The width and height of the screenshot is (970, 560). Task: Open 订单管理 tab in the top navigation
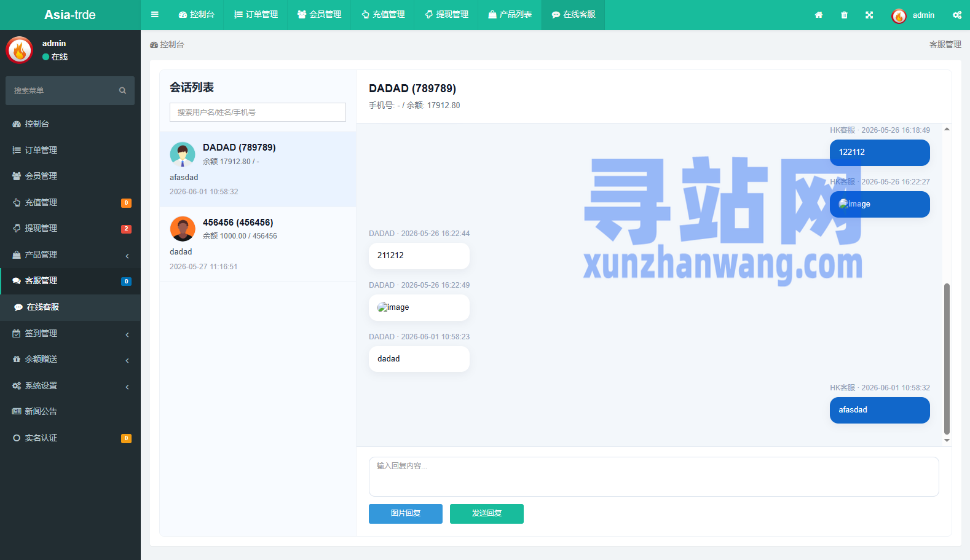(256, 15)
